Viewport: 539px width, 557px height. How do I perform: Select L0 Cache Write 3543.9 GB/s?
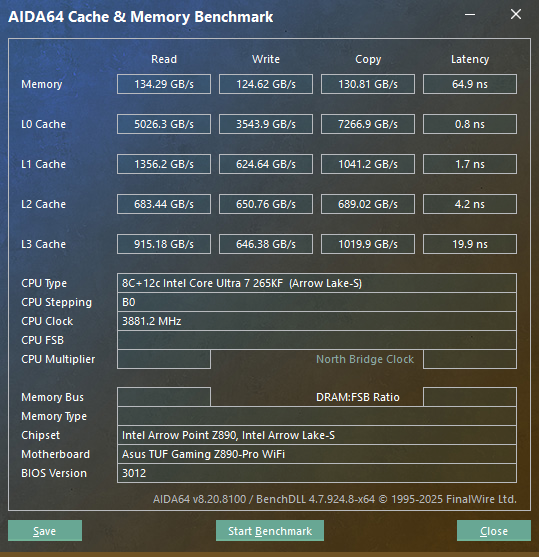pyautogui.click(x=266, y=124)
